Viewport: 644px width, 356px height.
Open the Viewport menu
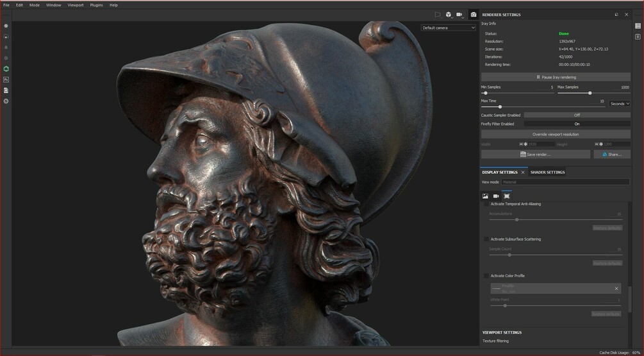click(x=76, y=5)
